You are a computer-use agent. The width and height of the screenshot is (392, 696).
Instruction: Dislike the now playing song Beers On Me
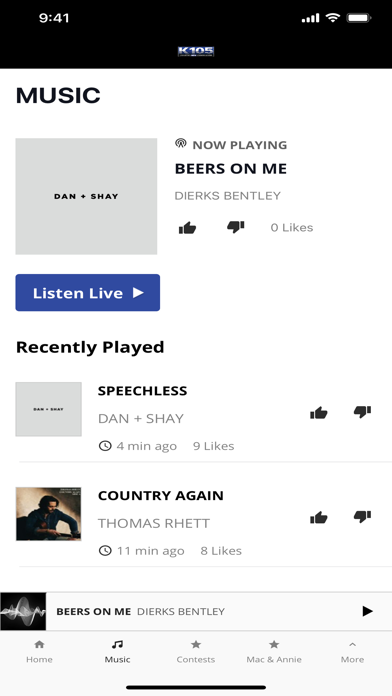235,227
